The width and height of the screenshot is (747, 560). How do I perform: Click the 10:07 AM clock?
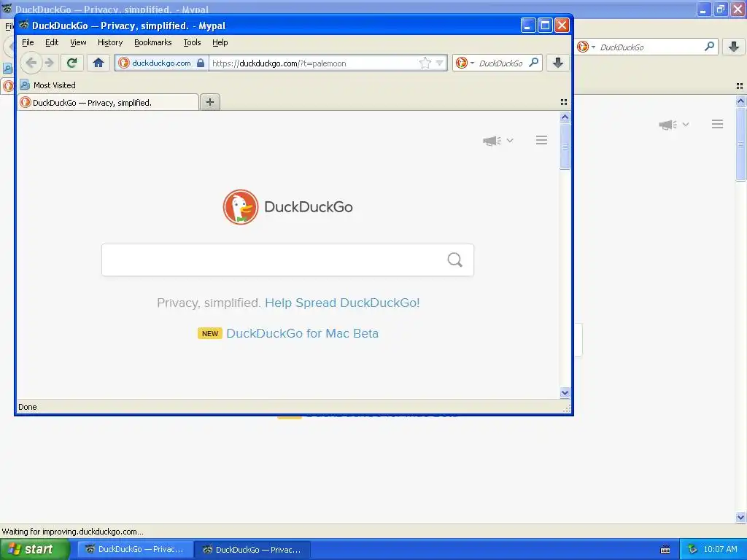[x=720, y=549]
